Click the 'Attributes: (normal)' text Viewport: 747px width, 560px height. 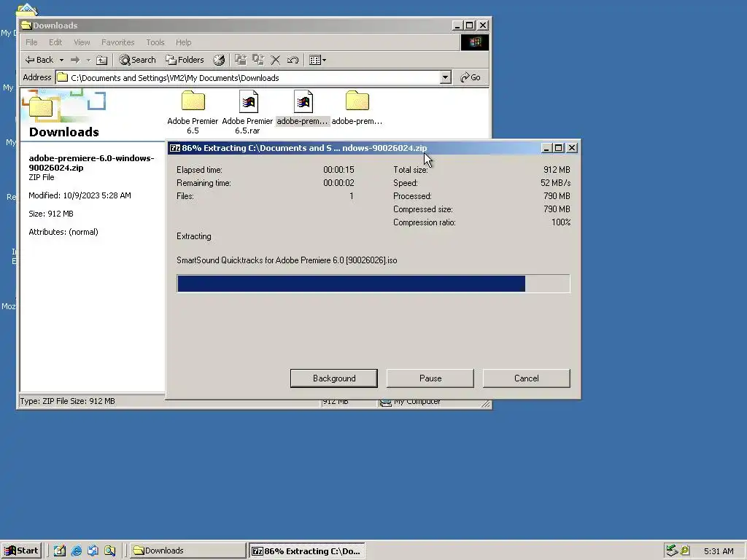click(63, 232)
